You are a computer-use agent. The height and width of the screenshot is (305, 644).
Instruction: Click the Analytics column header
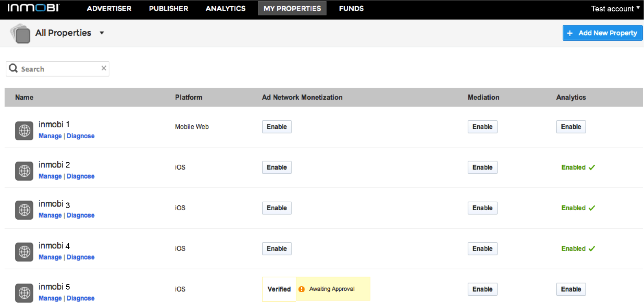coord(571,97)
